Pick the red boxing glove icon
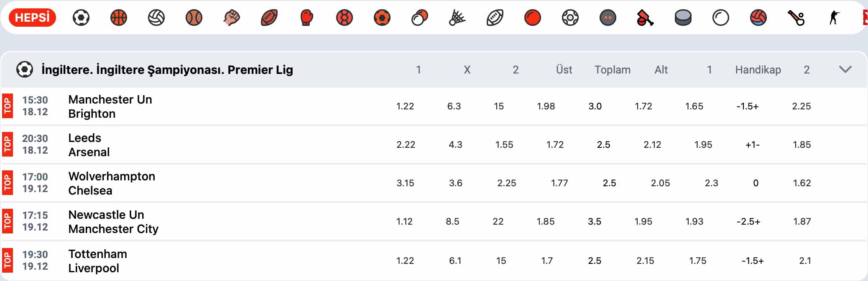This screenshot has width=868, height=281. point(306,18)
